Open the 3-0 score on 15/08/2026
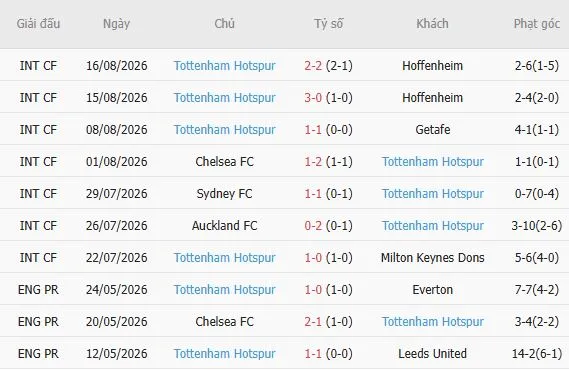Screen dimensions: 569x370 pos(313,98)
